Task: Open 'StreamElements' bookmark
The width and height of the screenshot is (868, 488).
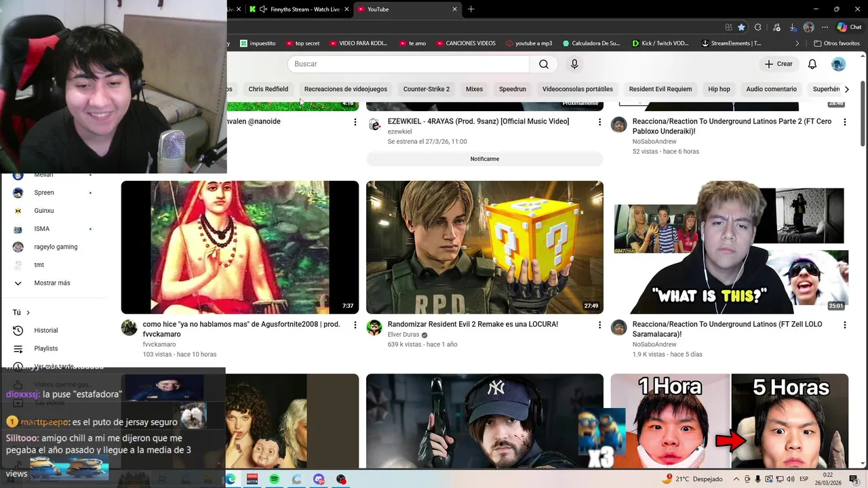Action: 731,43
